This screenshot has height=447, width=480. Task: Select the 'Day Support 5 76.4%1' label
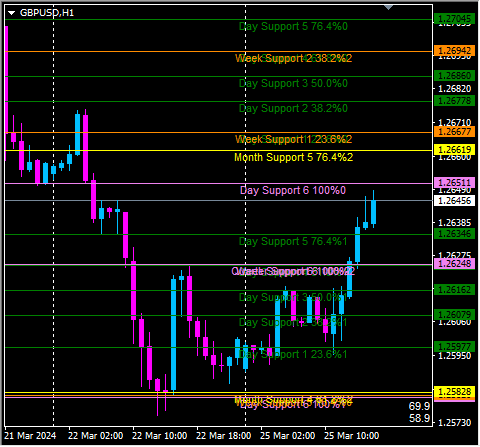[x=293, y=241]
